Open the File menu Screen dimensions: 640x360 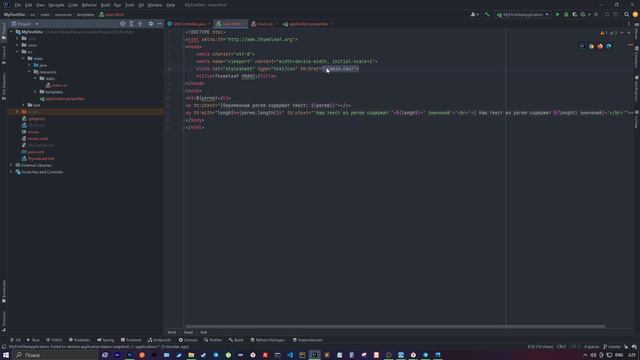coord(18,5)
